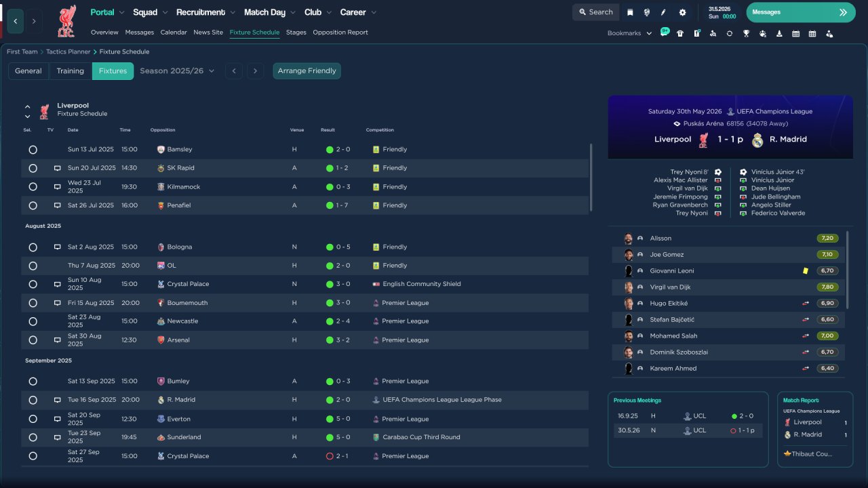The image size is (868, 488).
Task: Click the pencil edit icon
Action: click(x=663, y=12)
